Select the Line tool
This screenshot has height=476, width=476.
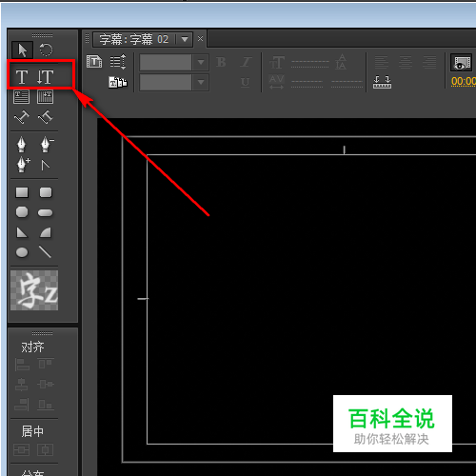pos(45,252)
